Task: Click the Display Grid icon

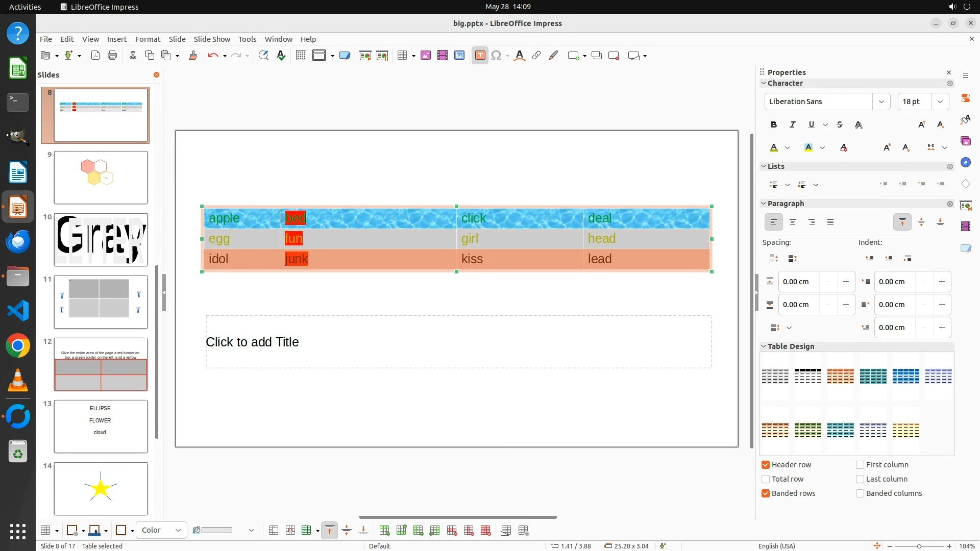Action: point(301,56)
